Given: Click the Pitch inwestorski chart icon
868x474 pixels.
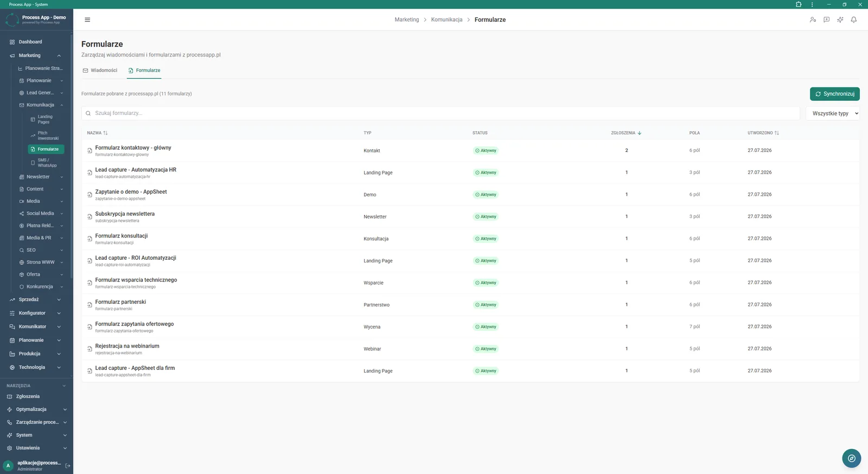Looking at the screenshot, I should [x=33, y=136].
